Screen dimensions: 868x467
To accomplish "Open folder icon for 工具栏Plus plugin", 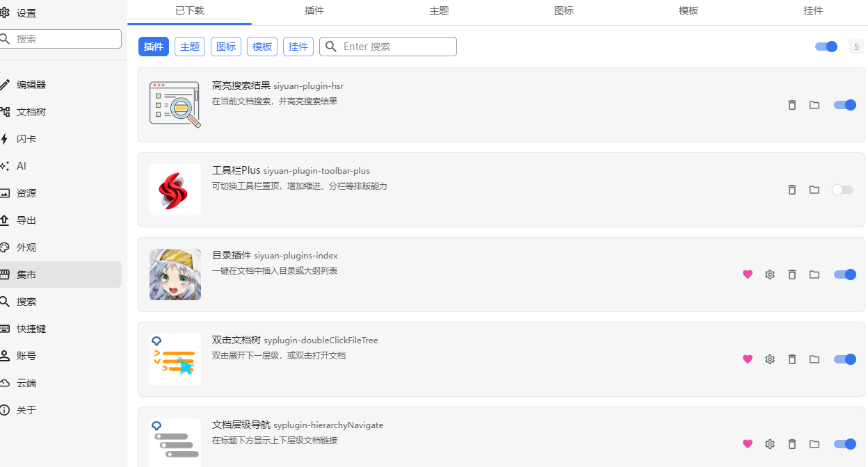I will click(x=814, y=190).
